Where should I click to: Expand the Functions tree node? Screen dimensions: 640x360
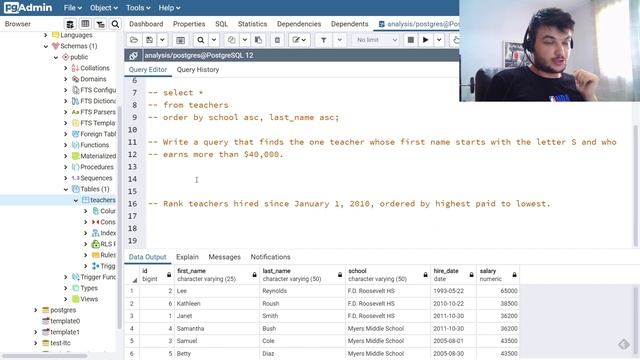pos(65,145)
